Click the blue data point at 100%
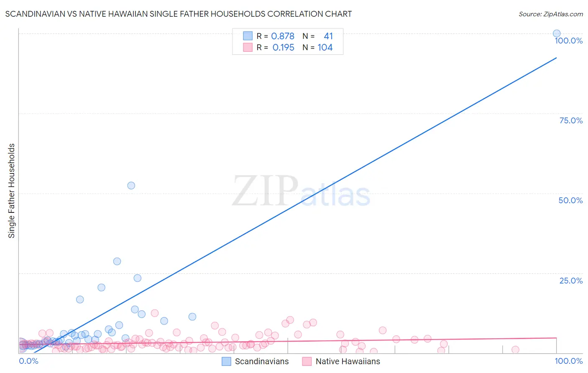588x373 pixels. point(557,33)
